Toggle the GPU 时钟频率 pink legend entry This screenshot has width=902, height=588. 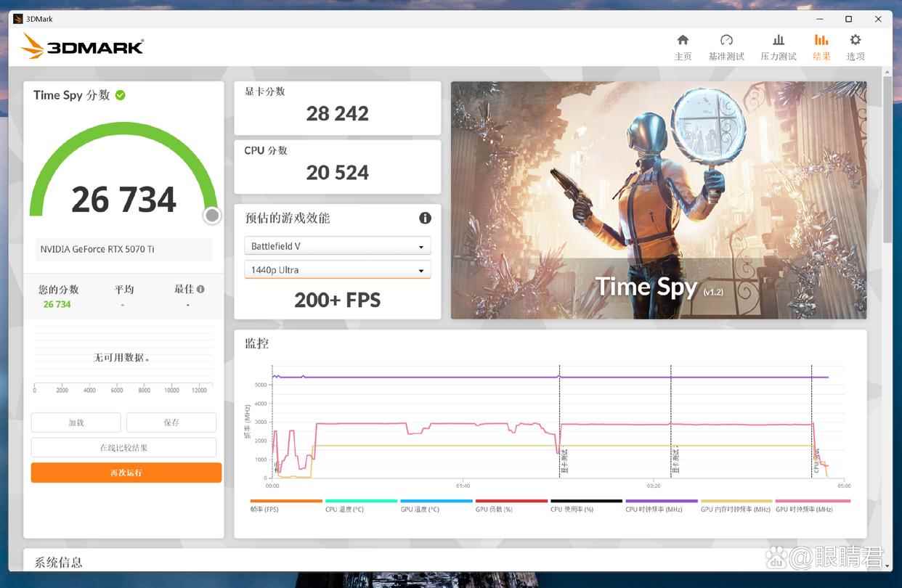pyautogui.click(x=813, y=506)
